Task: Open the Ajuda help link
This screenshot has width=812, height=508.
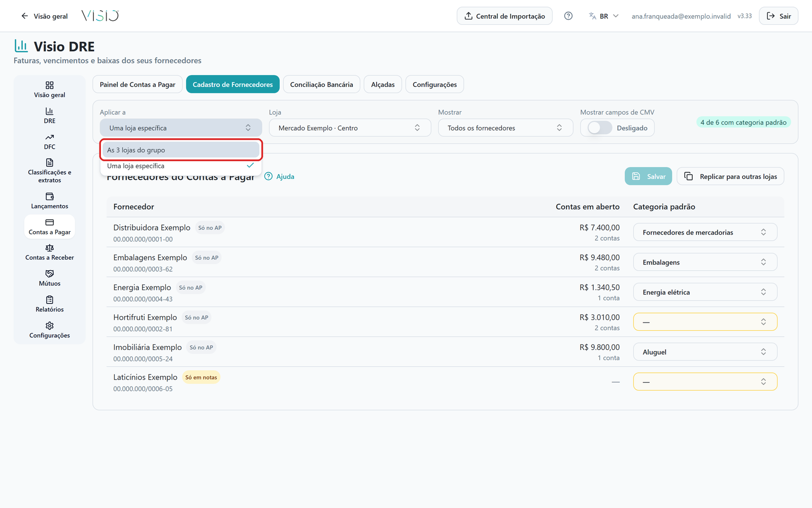Action: click(x=280, y=176)
